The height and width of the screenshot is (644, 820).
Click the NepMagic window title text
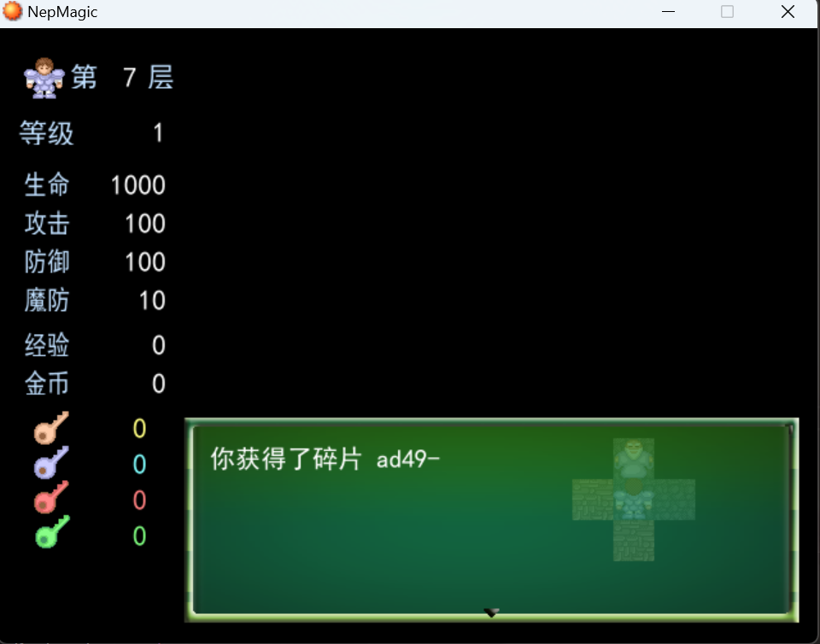pyautogui.click(x=62, y=12)
